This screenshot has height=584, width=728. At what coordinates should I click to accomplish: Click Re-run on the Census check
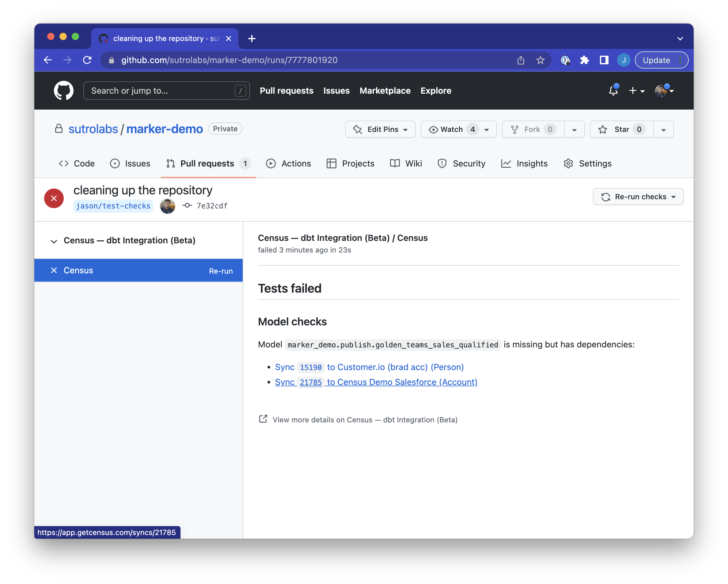coord(221,271)
